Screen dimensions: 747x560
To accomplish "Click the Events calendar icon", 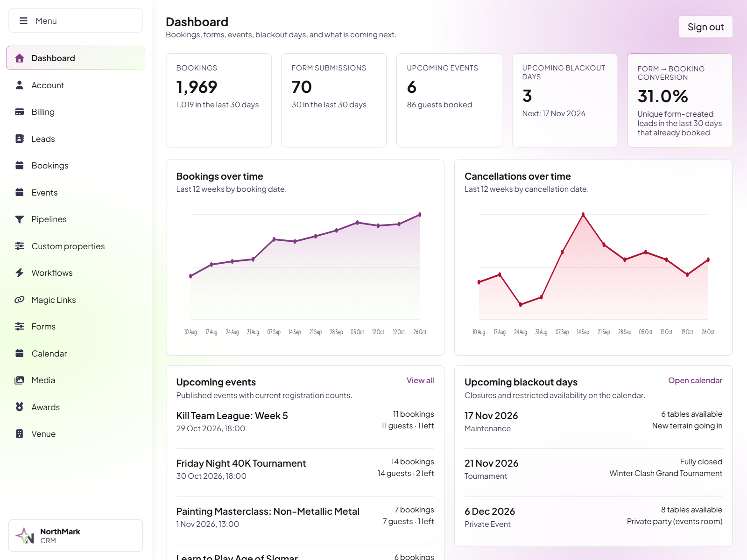I will (x=19, y=192).
